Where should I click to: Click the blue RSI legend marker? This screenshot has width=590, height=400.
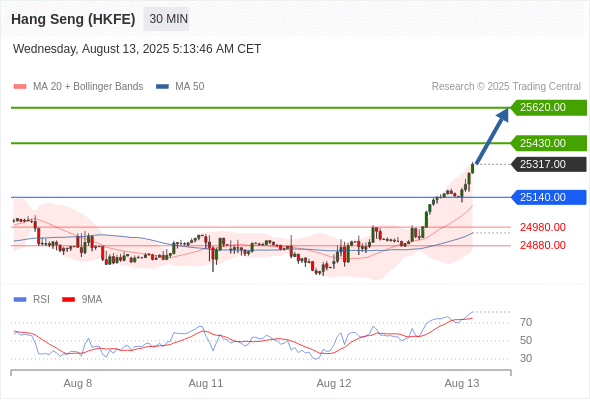(x=20, y=300)
